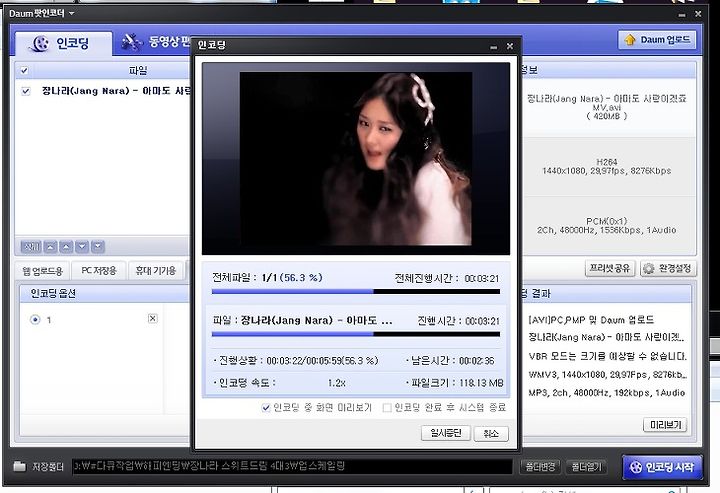720x493 pixels.
Task: Select the 장나라(Jang Nara) file row
Action: click(x=103, y=91)
